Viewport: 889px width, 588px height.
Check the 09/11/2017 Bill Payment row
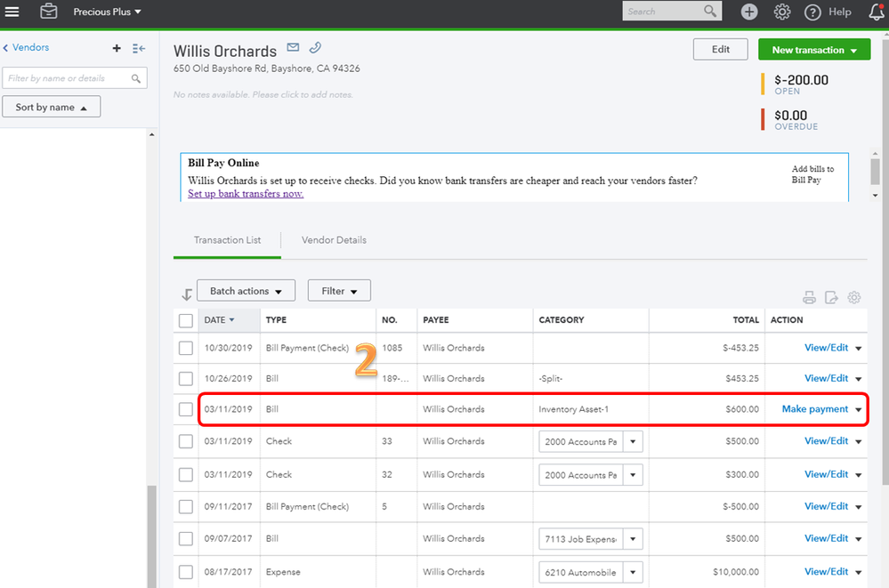pyautogui.click(x=186, y=506)
